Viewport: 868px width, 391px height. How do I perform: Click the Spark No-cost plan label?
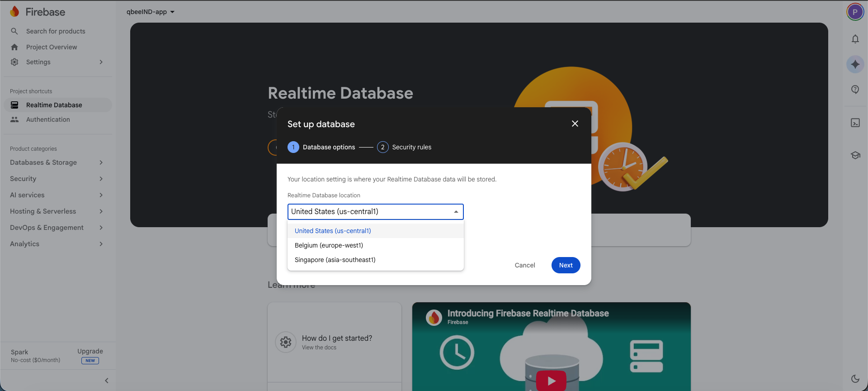tap(35, 356)
